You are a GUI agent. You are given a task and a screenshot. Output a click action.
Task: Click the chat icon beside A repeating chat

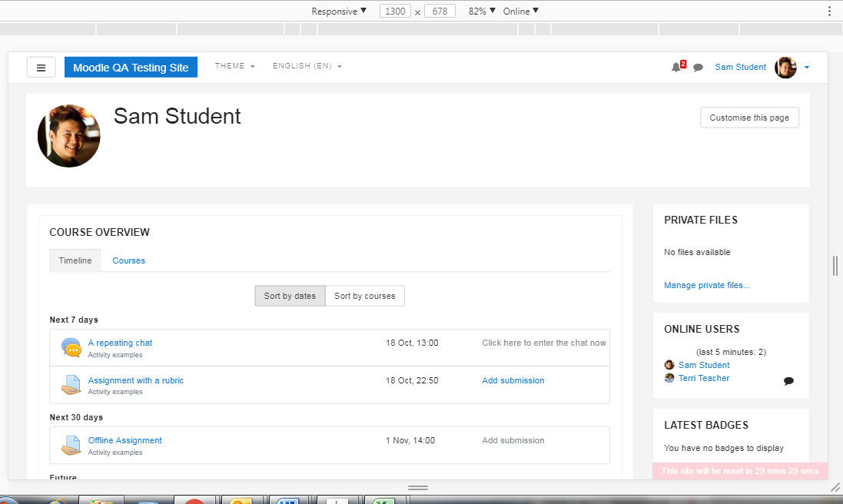[71, 347]
